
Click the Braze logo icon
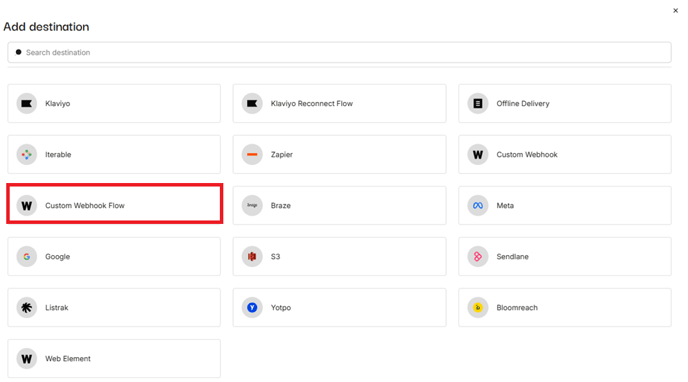[x=252, y=205]
